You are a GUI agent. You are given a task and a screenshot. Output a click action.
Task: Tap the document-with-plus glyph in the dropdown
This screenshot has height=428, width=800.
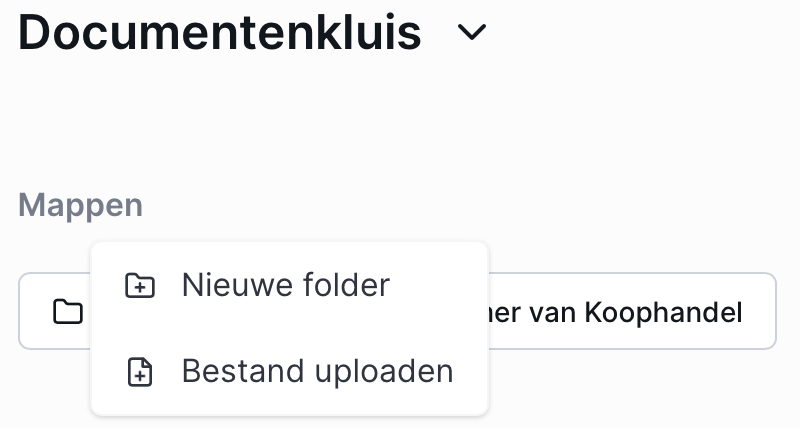click(140, 371)
